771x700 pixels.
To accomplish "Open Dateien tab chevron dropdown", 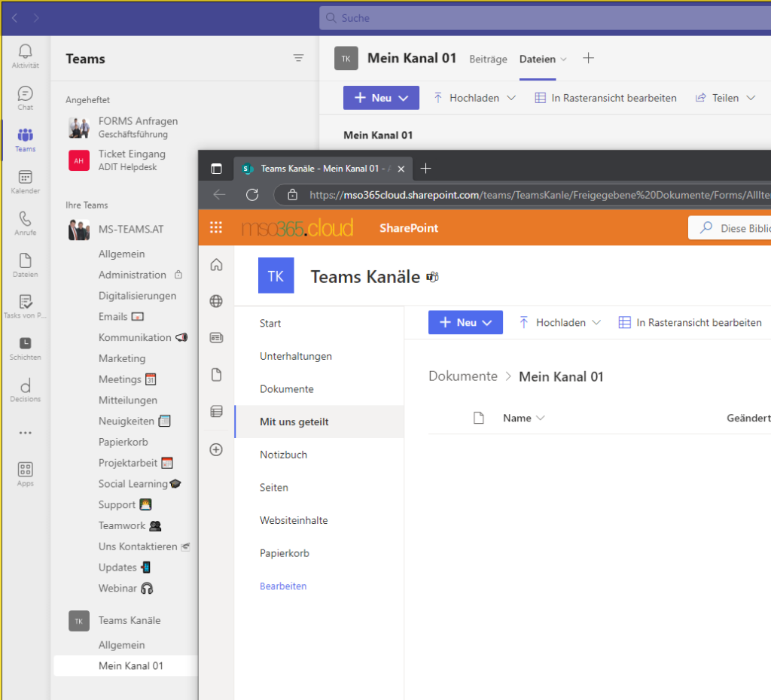I will tap(563, 59).
